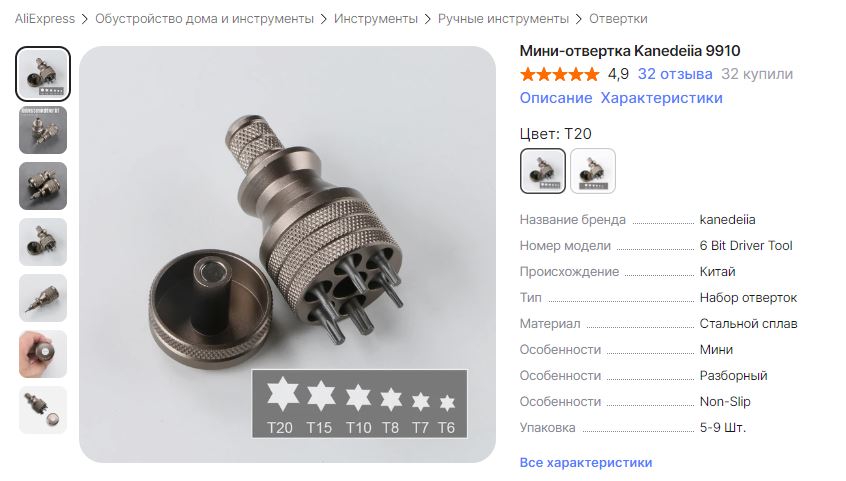The height and width of the screenshot is (481, 846).
Task: Expand Все характеристики link
Action: 585,463
